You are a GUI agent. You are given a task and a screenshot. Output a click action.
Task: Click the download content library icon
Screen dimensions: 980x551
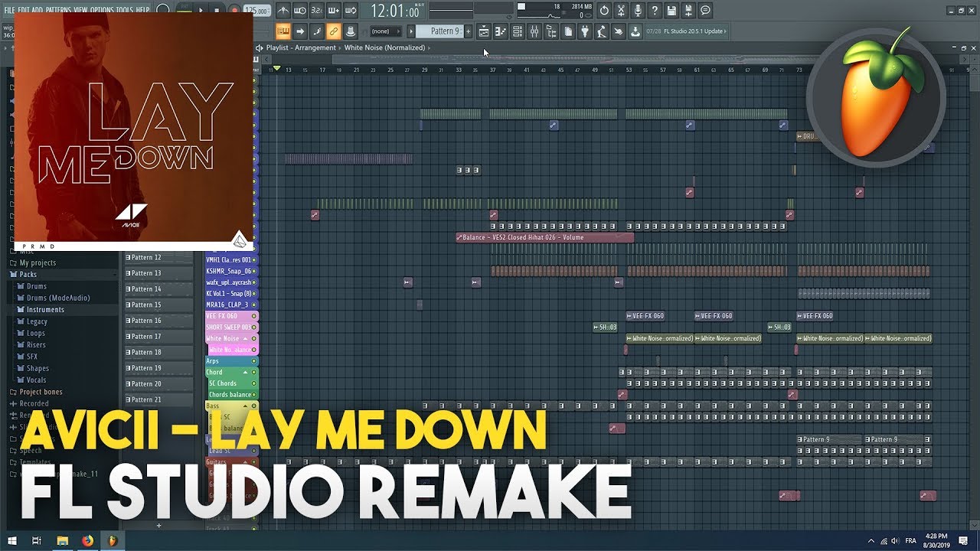point(635,31)
